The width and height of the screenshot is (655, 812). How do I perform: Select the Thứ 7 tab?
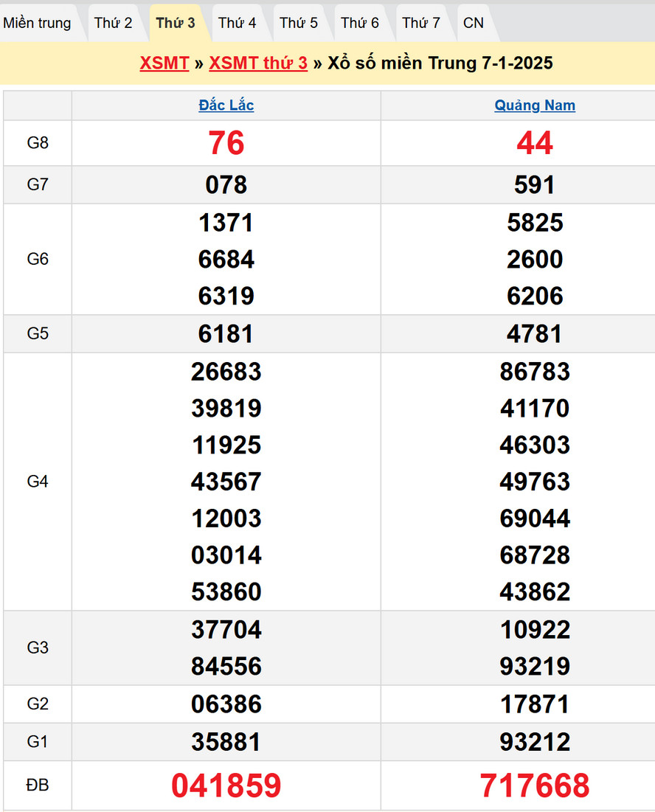[x=421, y=23]
